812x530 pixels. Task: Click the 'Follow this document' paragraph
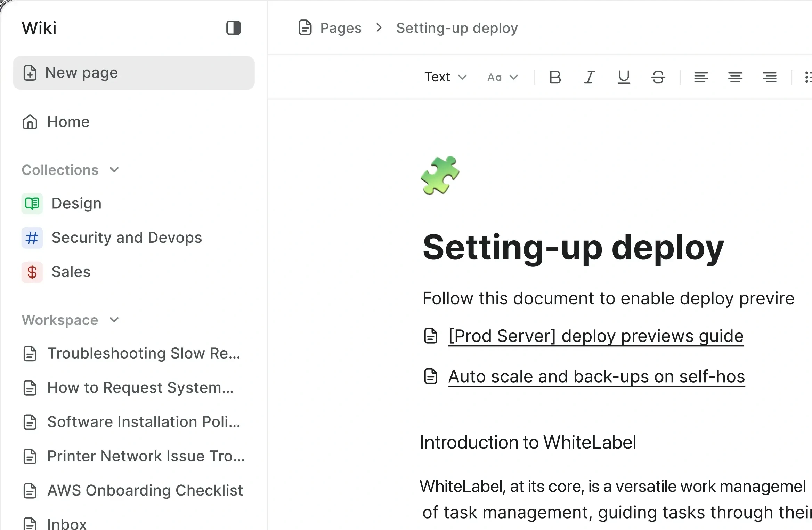point(608,298)
